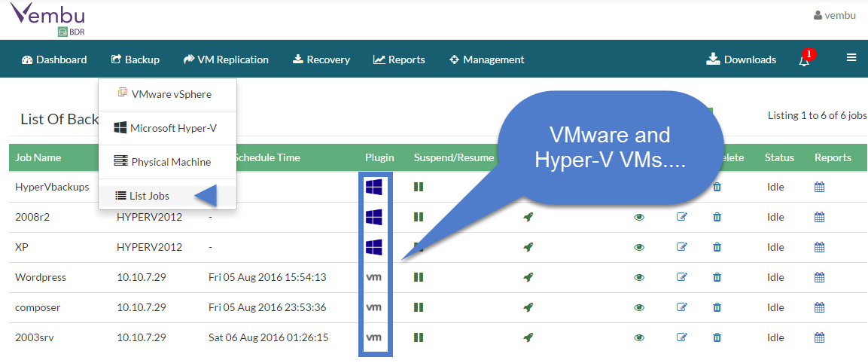Open reports calendar for composer
868x363 pixels.
tap(820, 307)
